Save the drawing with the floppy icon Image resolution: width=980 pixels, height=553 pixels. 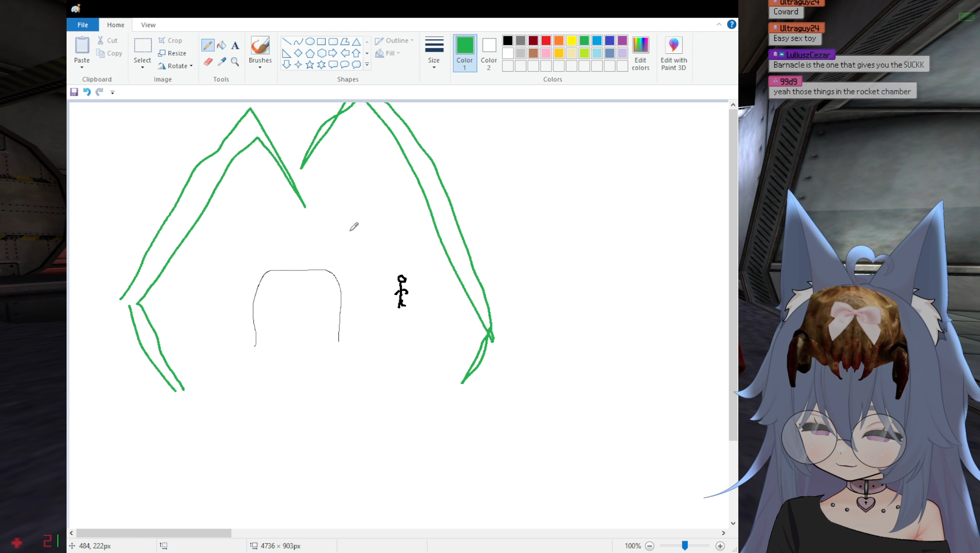pos(74,92)
